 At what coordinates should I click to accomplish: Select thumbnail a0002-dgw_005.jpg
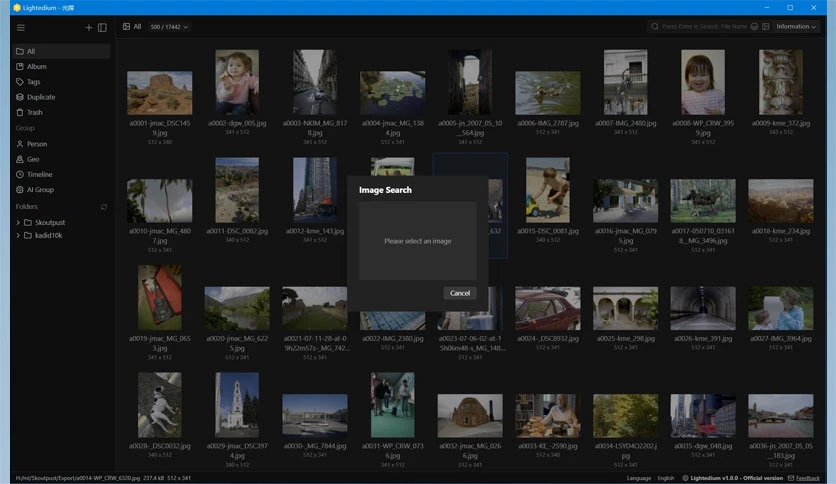click(x=237, y=82)
